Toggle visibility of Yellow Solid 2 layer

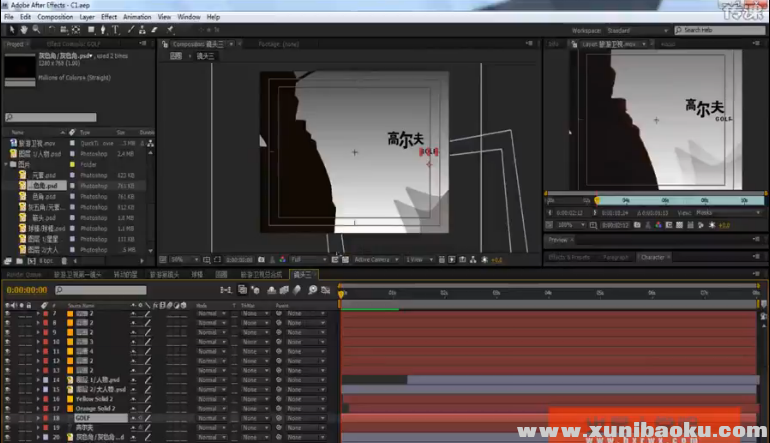click(8, 399)
